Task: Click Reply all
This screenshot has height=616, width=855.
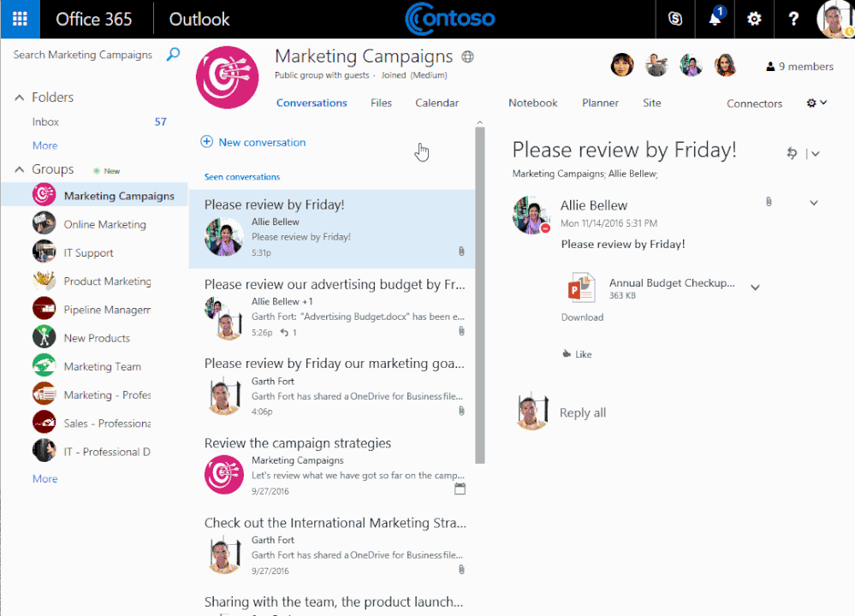Action: [582, 412]
